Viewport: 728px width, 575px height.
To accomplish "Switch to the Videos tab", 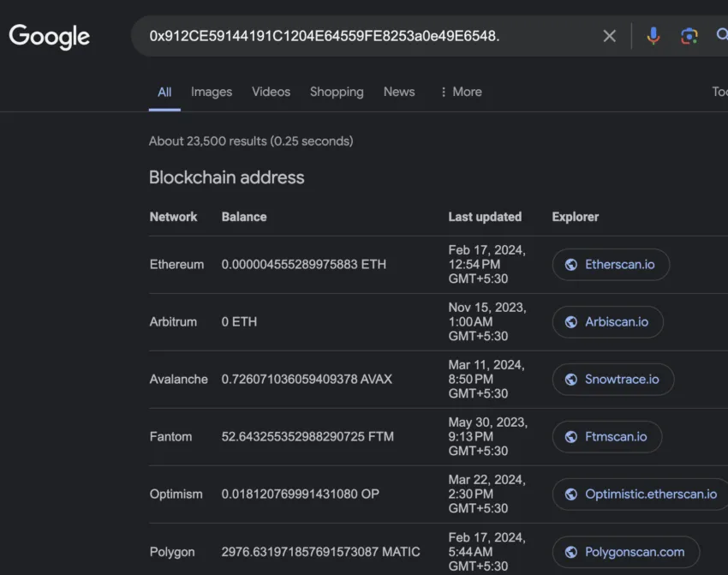I will 271,92.
